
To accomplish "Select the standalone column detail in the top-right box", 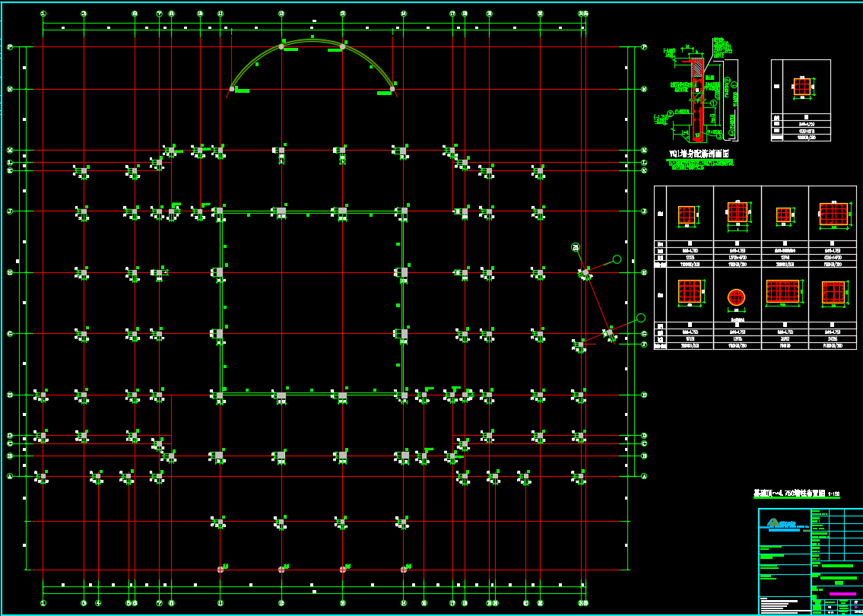I will coord(801,87).
